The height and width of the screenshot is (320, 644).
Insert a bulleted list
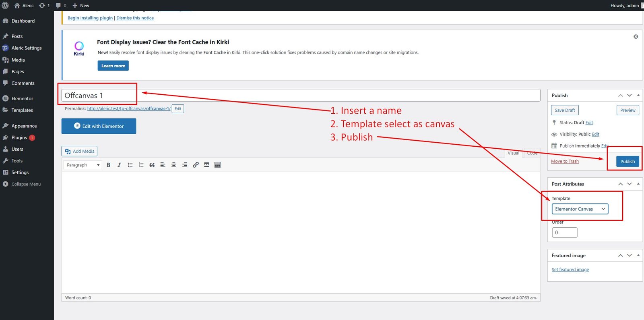tap(130, 165)
